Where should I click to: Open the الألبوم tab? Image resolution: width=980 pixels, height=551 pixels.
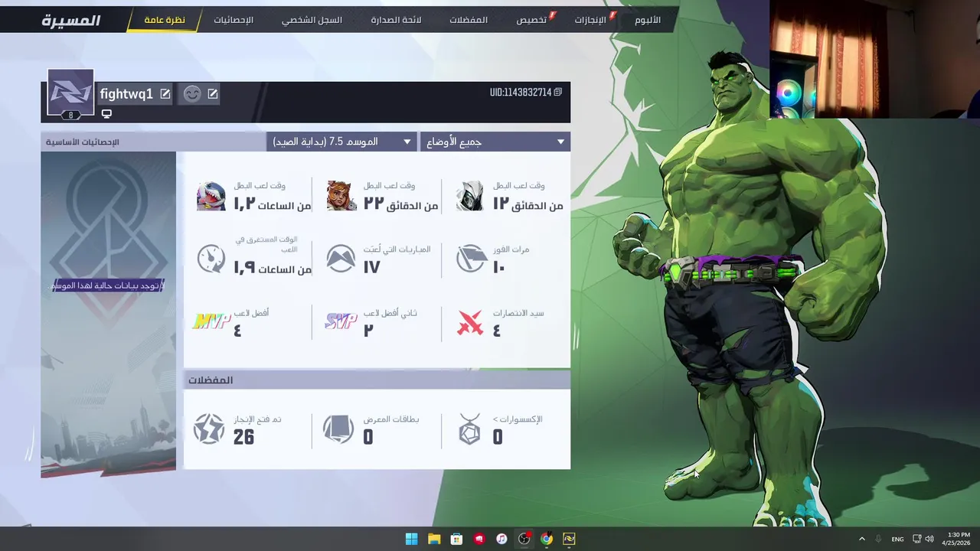pos(648,20)
